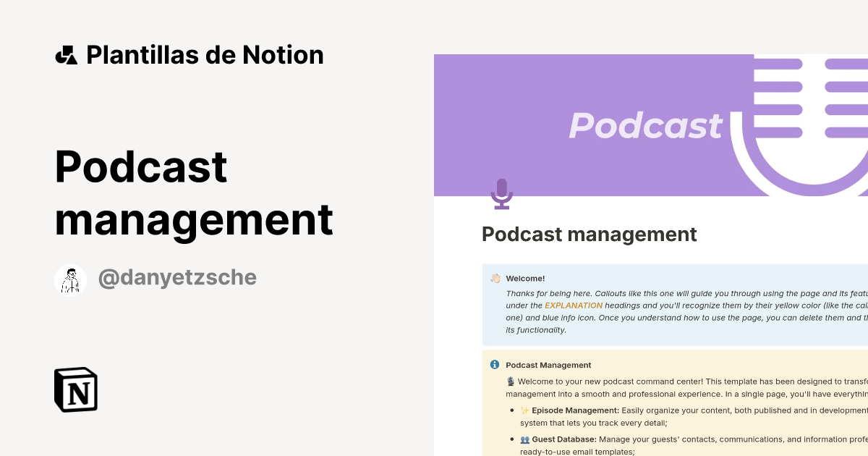Open the @danyetzsche profile link

(x=177, y=276)
